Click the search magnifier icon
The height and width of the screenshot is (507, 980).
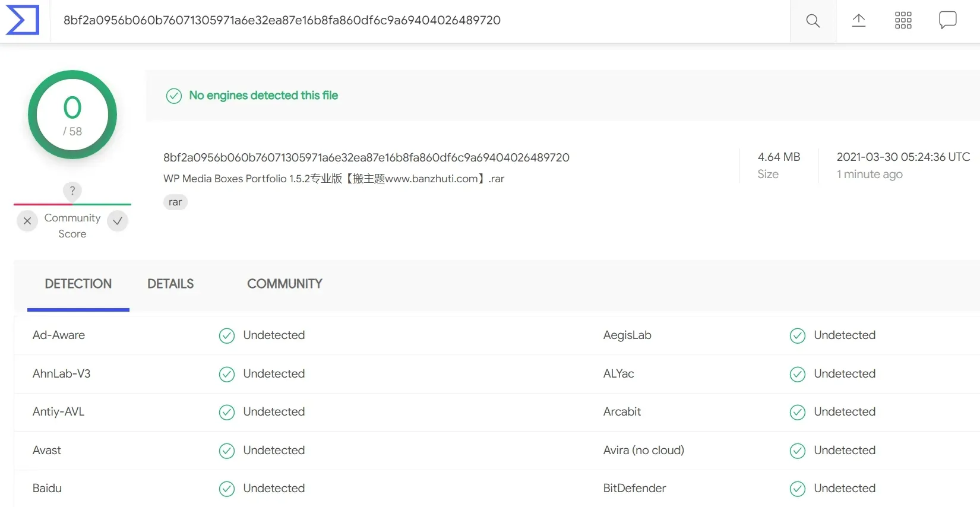coord(813,21)
